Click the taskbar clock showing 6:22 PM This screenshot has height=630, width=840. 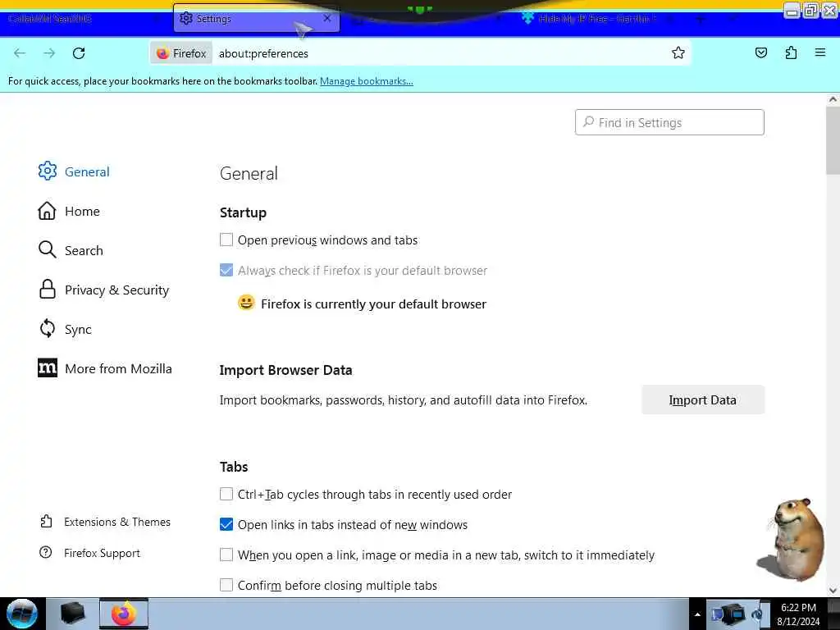pos(798,614)
